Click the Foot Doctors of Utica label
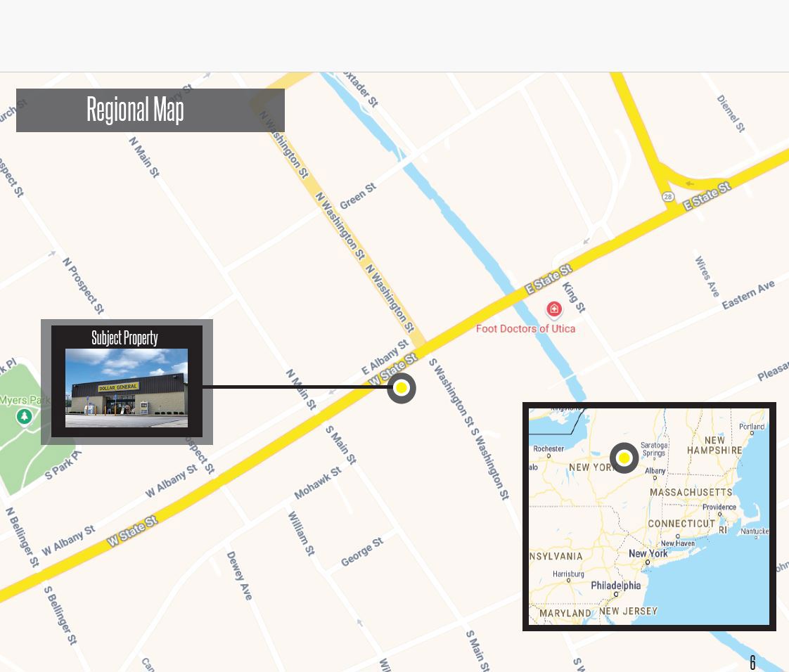 (x=525, y=329)
